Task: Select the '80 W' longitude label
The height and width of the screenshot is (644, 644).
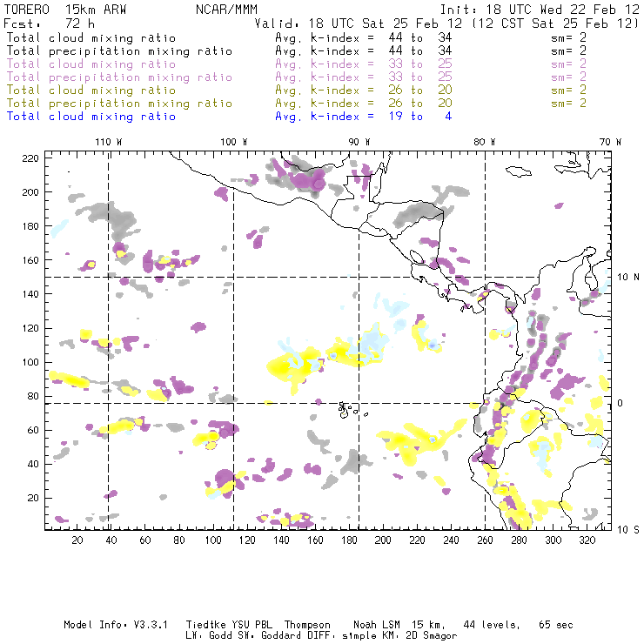Action: (484, 142)
